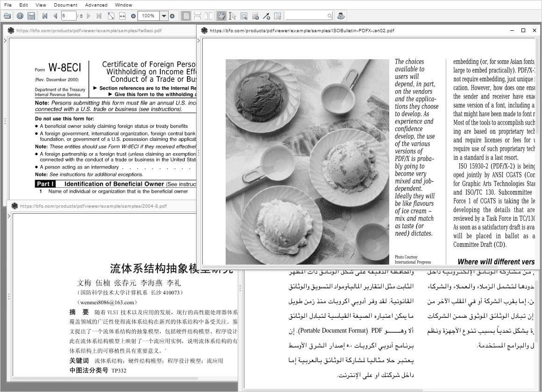
Task: Click the zoom in plus icon
Action: 172,16
